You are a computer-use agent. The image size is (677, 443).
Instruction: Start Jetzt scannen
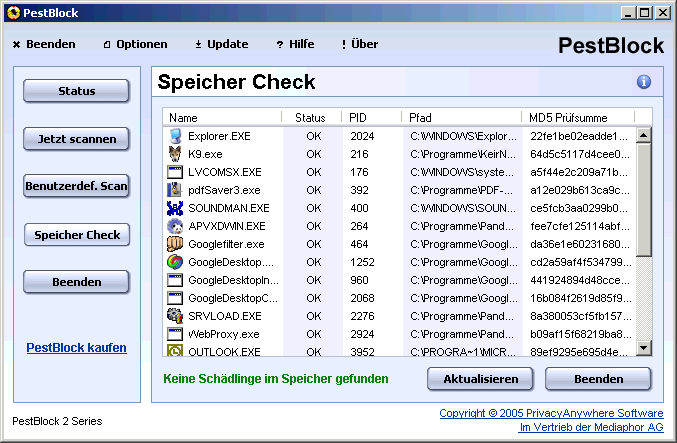pos(76,139)
